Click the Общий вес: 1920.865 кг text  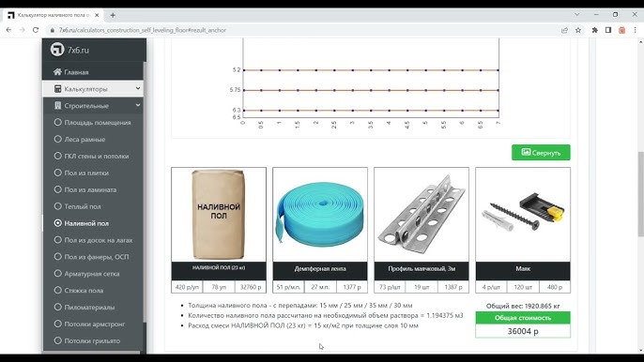click(523, 306)
